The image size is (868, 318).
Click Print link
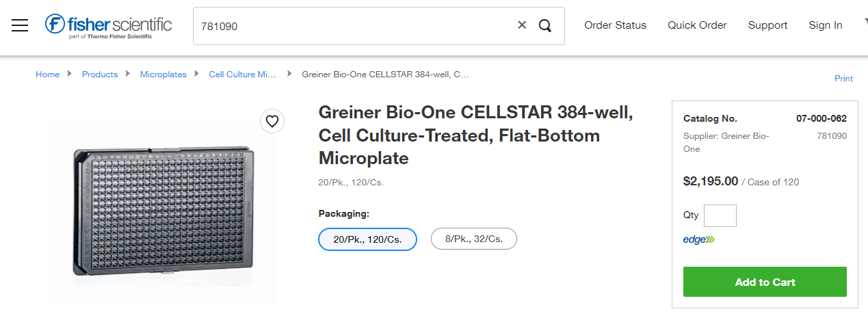843,79
